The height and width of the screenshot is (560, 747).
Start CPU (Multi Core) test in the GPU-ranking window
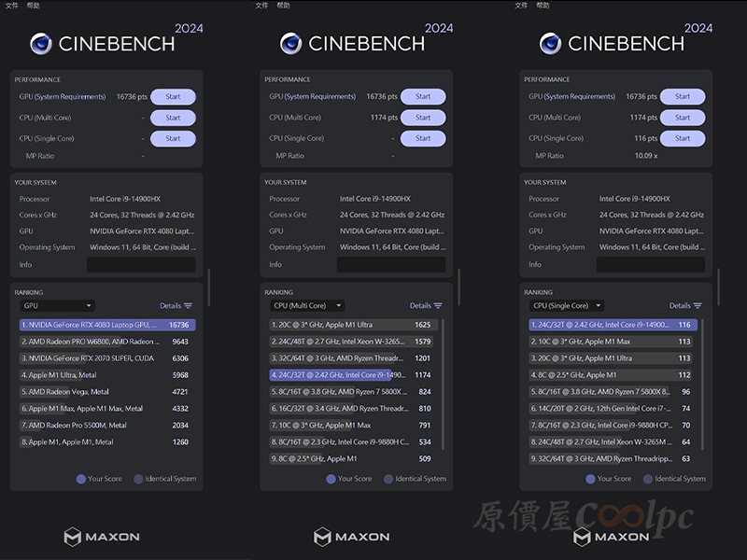(173, 118)
